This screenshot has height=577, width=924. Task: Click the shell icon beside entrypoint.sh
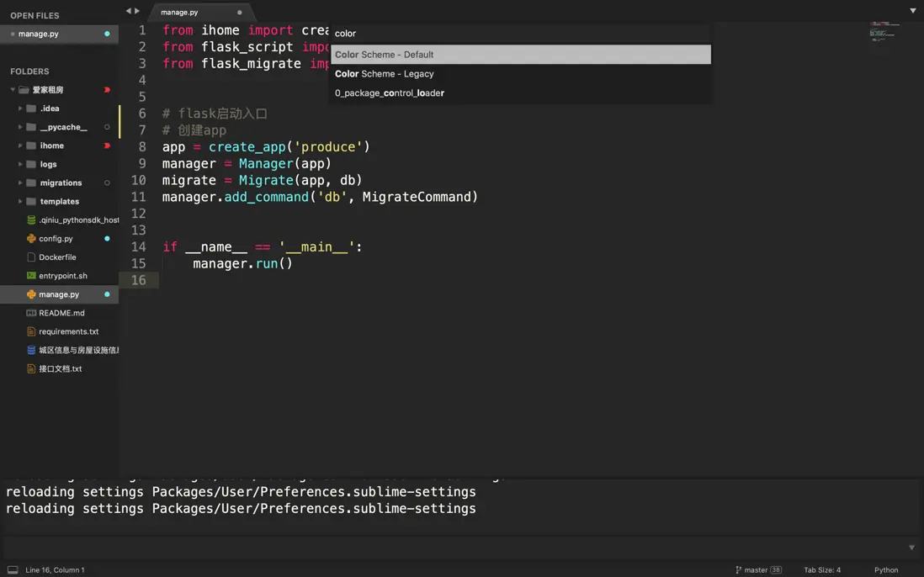31,276
